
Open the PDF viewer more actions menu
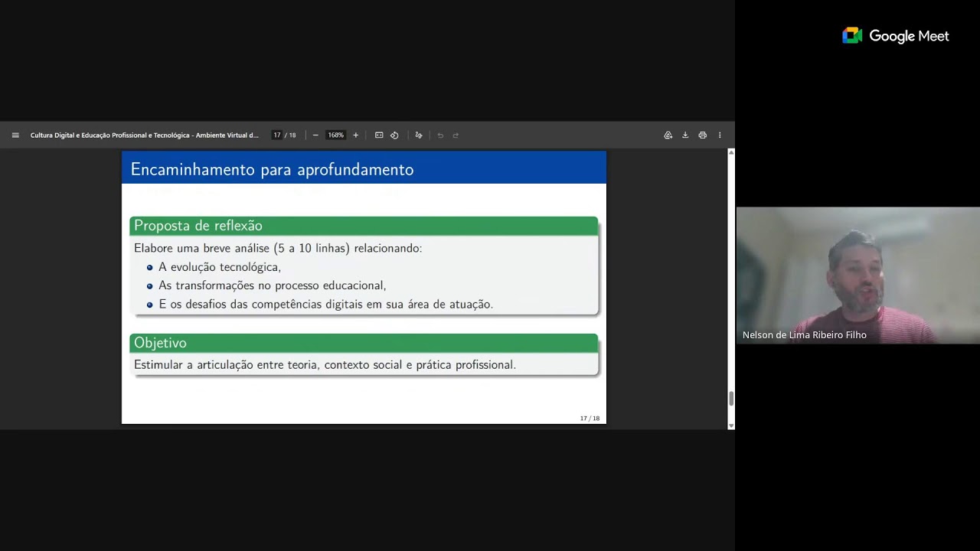720,135
